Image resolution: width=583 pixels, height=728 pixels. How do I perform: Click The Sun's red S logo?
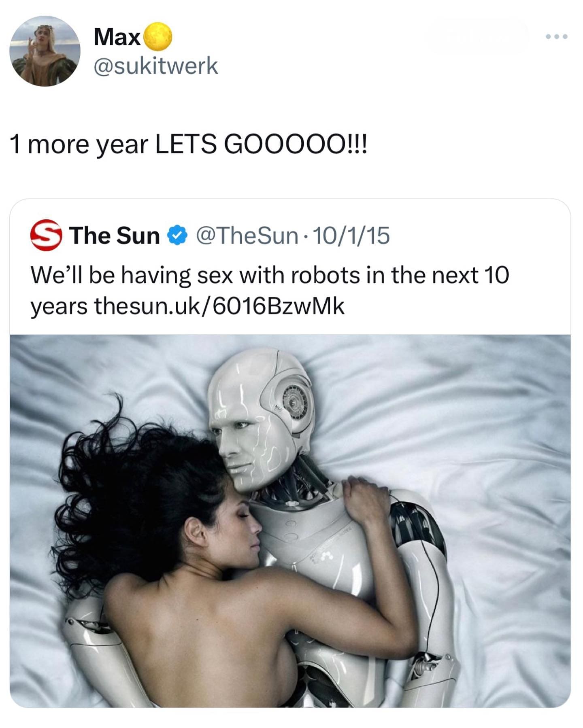point(46,235)
